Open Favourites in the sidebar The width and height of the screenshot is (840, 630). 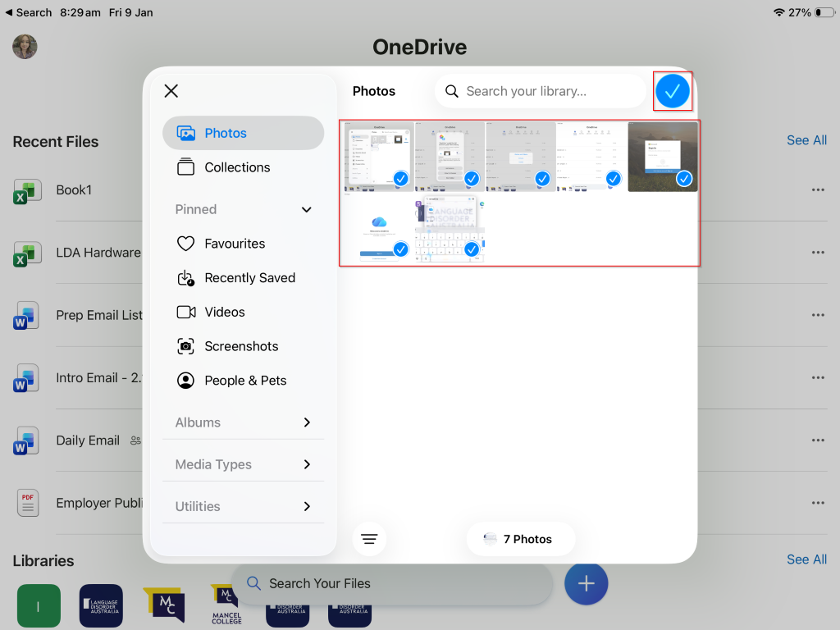pyautogui.click(x=243, y=244)
